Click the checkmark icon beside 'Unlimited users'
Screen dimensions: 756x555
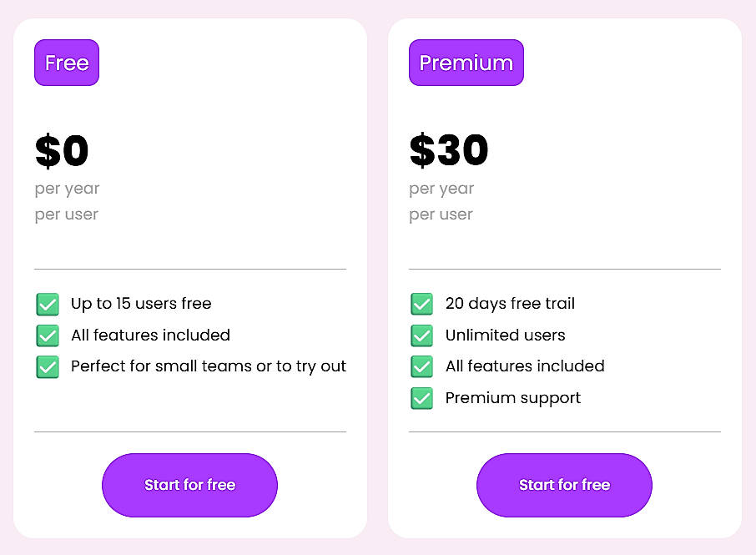[x=422, y=335]
